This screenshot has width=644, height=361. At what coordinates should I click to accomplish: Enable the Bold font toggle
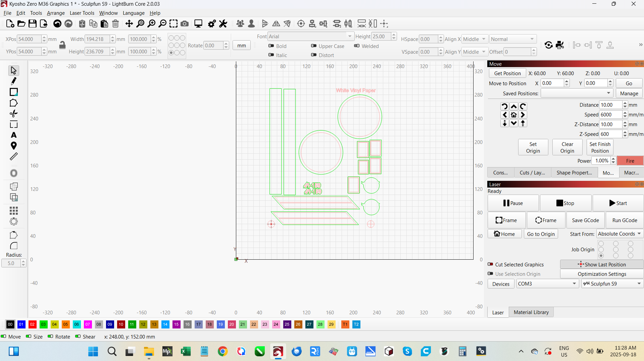[271, 46]
